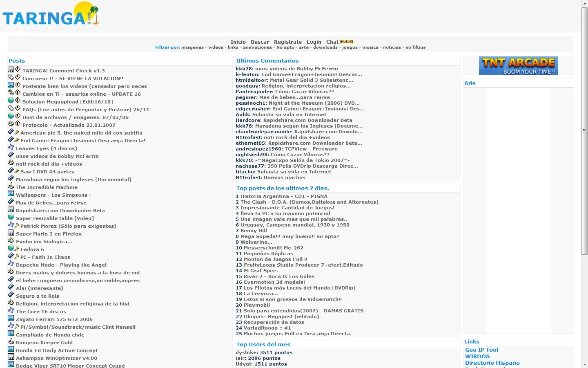This screenshot has height=368, width=588.
Task: Click the music notes icon beside 'Leaves Eyes (4 discos)'
Action: coord(11,147)
